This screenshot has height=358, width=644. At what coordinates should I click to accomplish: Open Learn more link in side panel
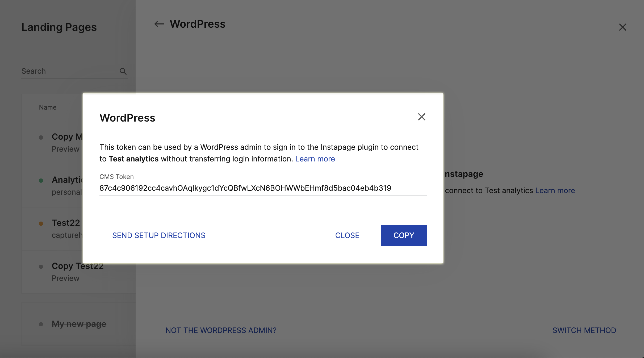click(x=555, y=190)
